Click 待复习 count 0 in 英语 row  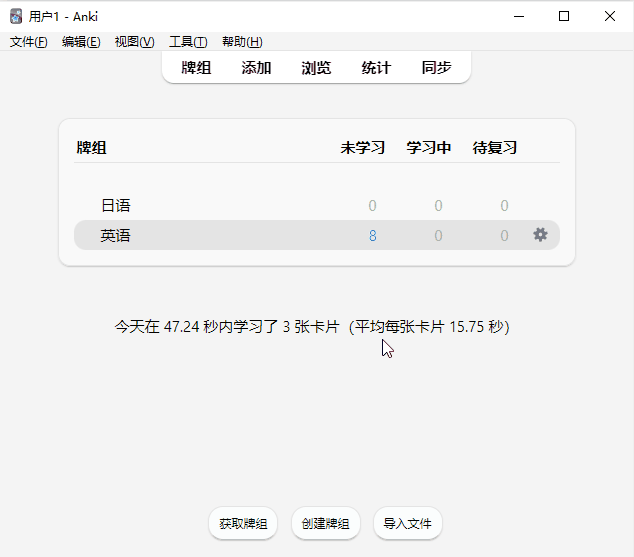504,235
